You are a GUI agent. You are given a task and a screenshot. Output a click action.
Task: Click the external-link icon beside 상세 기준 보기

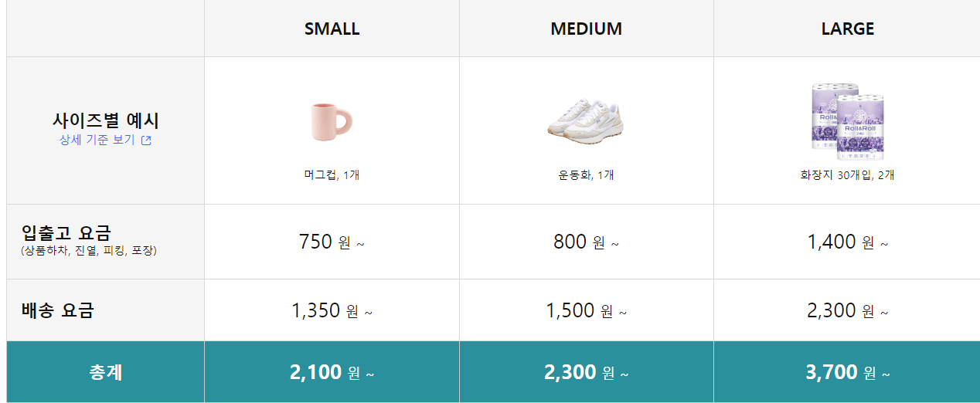pyautogui.click(x=146, y=141)
